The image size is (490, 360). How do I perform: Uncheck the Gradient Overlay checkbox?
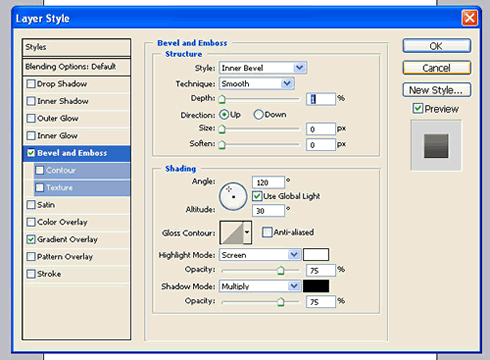pyautogui.click(x=31, y=239)
